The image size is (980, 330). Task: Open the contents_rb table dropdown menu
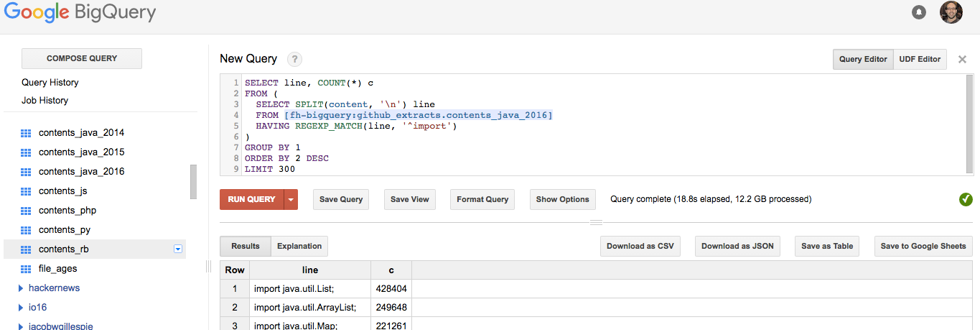(178, 249)
